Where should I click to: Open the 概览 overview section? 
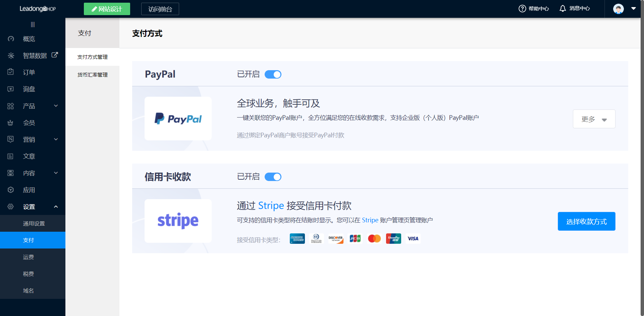(29, 39)
